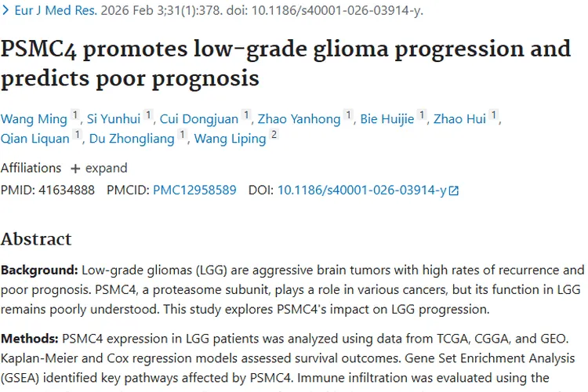Open author Wang Ming's profile link
Screen dimensions: 588x392
pyautogui.click(x=34, y=119)
